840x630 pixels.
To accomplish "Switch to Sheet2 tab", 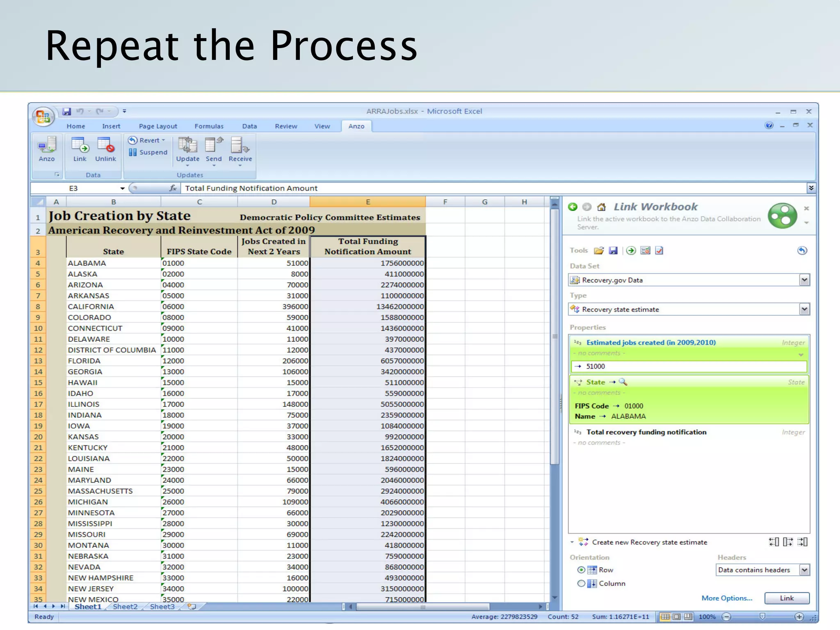I will tap(125, 607).
